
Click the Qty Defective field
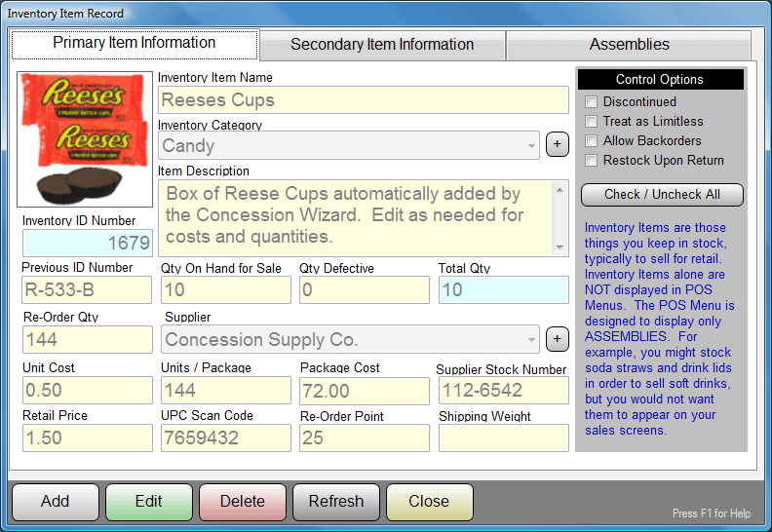(365, 289)
